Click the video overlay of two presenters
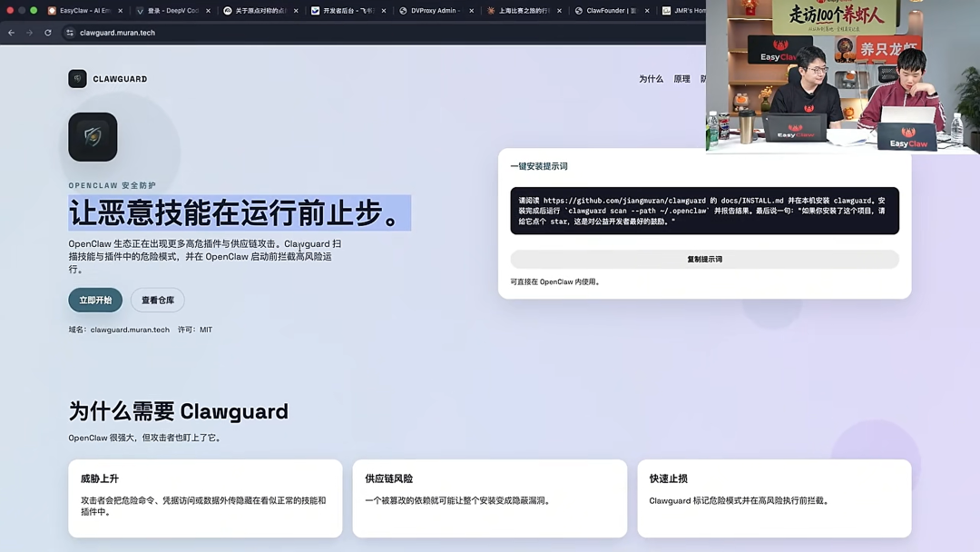980x552 pixels. pos(842,76)
